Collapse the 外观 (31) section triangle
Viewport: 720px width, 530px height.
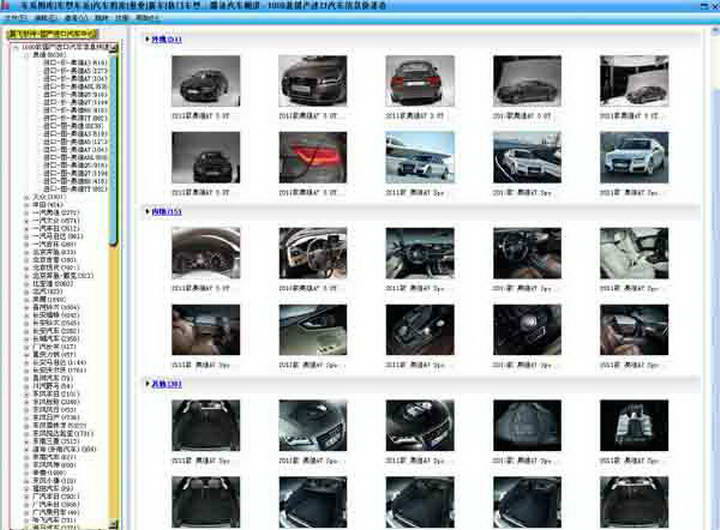point(147,40)
